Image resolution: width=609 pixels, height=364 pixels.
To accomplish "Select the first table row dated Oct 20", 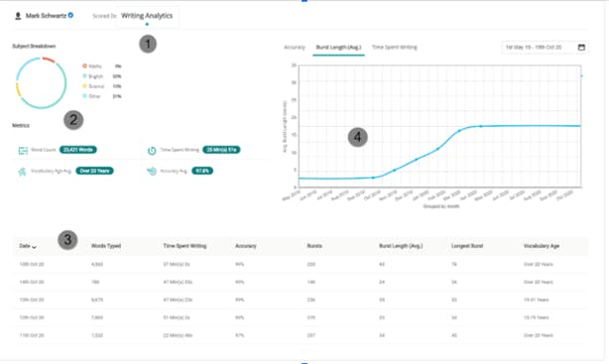I will click(x=301, y=264).
